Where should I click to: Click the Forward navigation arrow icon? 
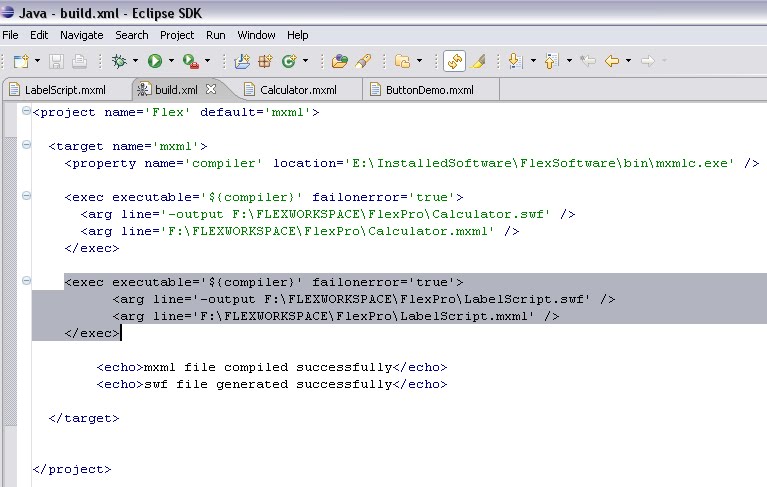click(648, 61)
